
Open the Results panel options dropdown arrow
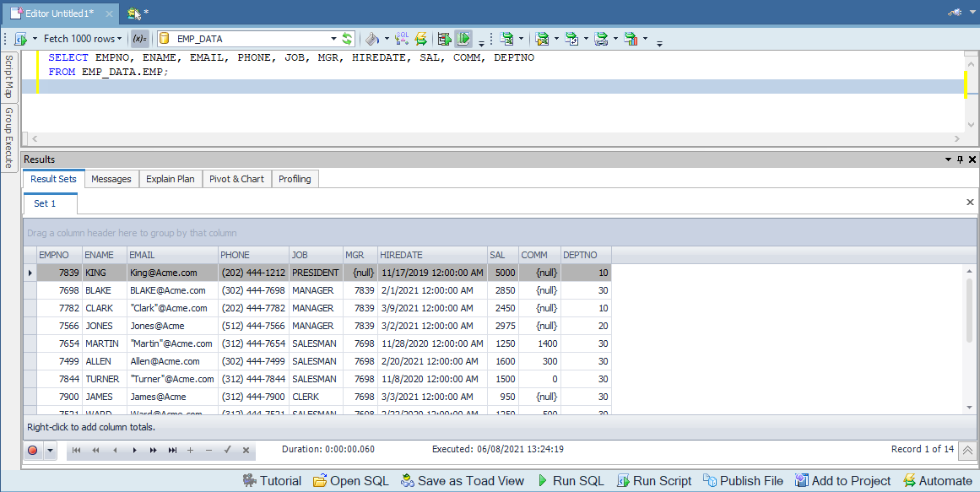coord(949,160)
